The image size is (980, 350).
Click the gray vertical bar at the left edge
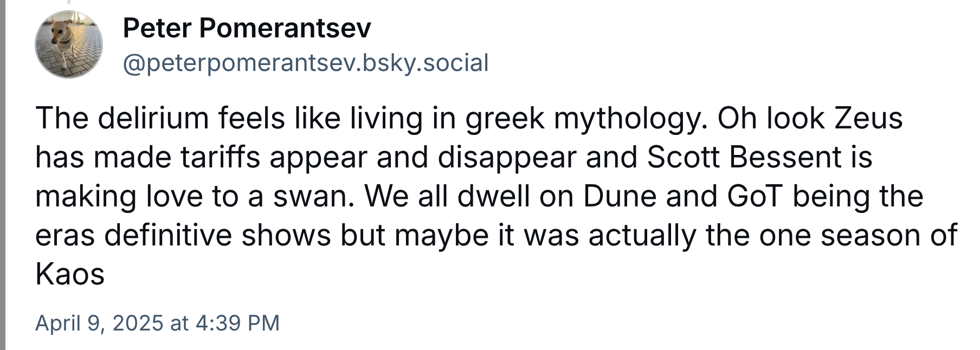(2, 175)
